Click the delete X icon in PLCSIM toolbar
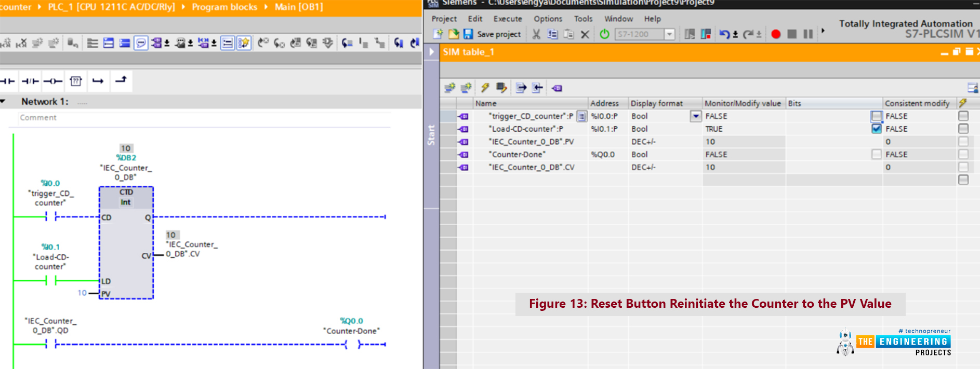Image resolution: width=980 pixels, height=369 pixels. tap(585, 34)
